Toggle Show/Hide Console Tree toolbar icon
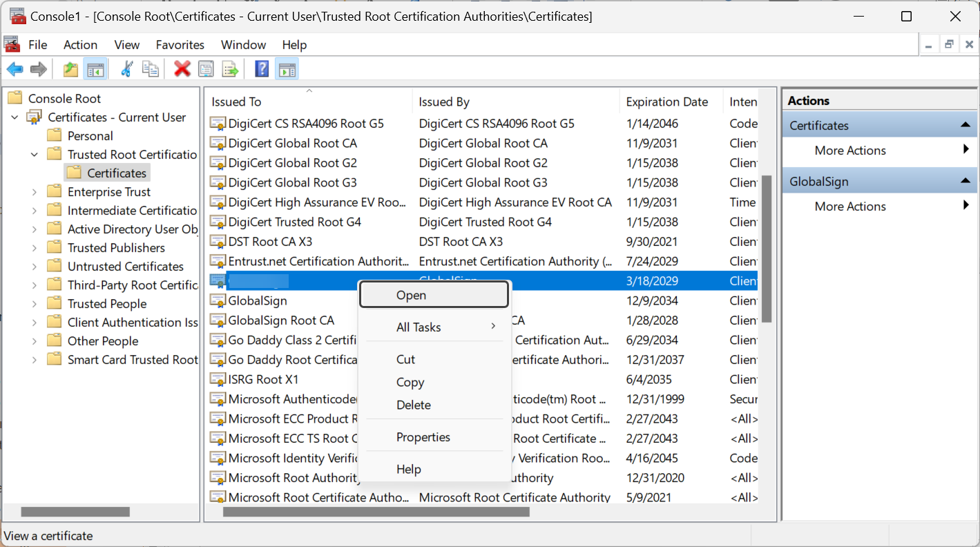The width and height of the screenshot is (980, 547). point(95,69)
